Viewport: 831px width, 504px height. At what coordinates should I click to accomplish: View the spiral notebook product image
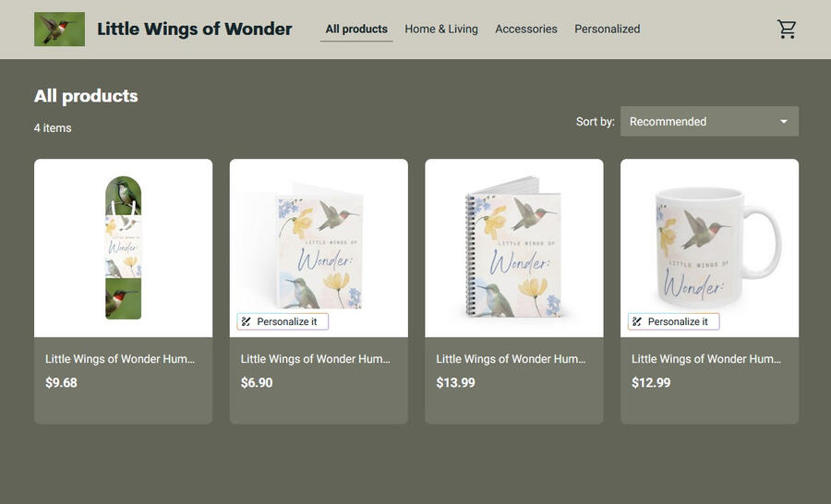click(514, 248)
